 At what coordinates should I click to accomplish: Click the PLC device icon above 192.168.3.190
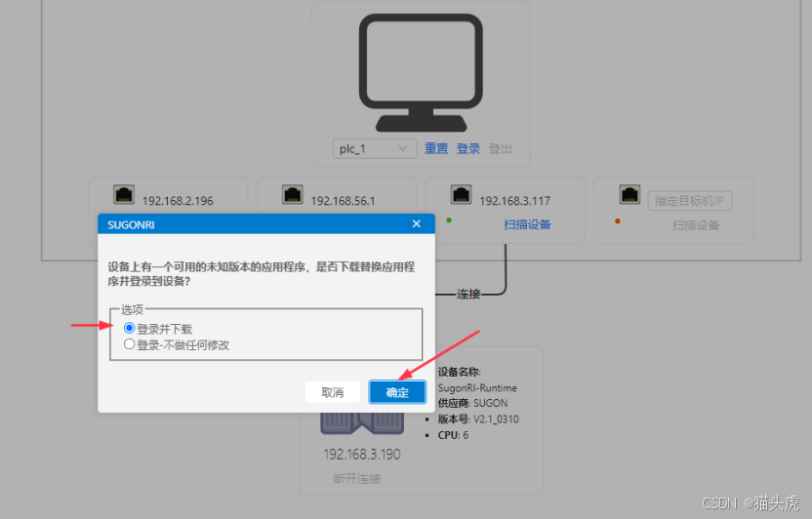362,423
